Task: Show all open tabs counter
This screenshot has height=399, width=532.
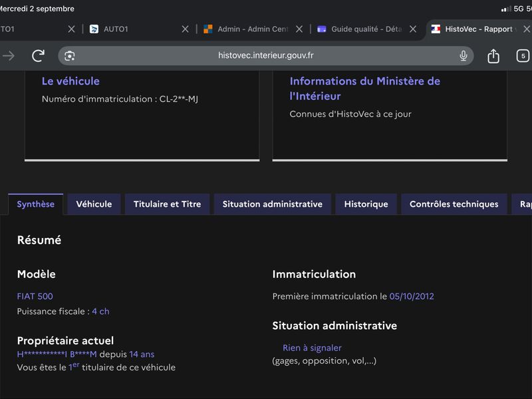Action: (x=523, y=56)
